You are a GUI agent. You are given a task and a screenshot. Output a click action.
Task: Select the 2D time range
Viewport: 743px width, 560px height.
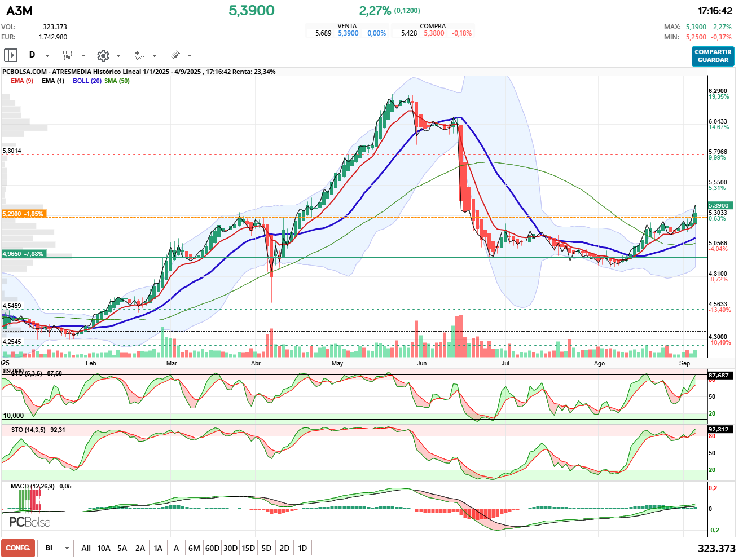[x=284, y=548]
